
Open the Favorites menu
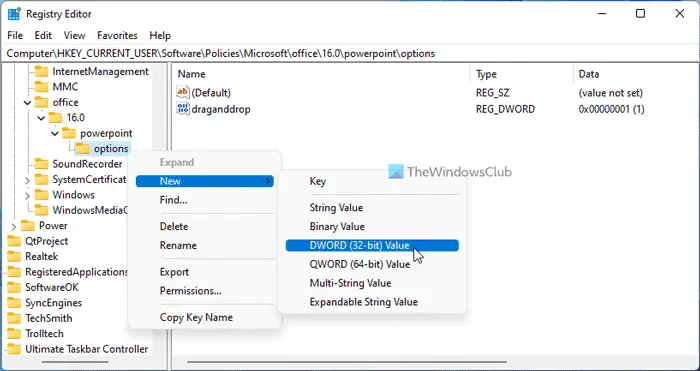pos(117,35)
